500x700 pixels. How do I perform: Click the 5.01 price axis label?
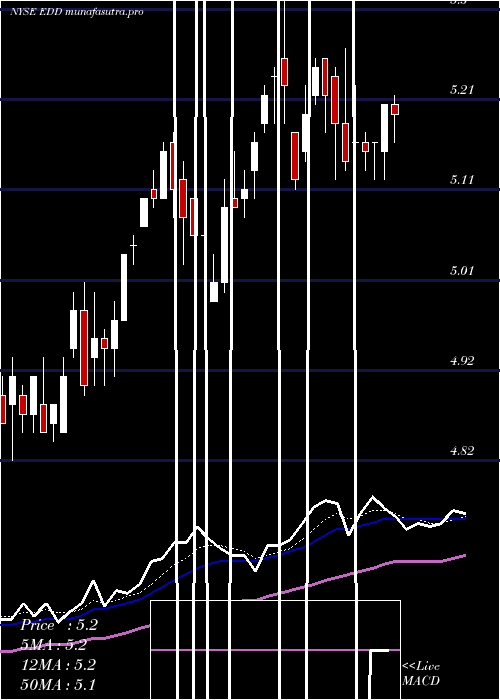pyautogui.click(x=462, y=271)
